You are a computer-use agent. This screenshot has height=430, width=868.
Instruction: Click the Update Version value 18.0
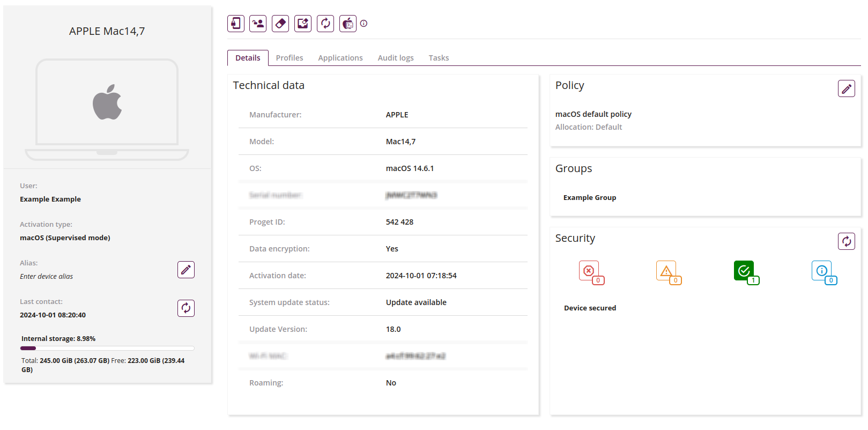click(394, 329)
